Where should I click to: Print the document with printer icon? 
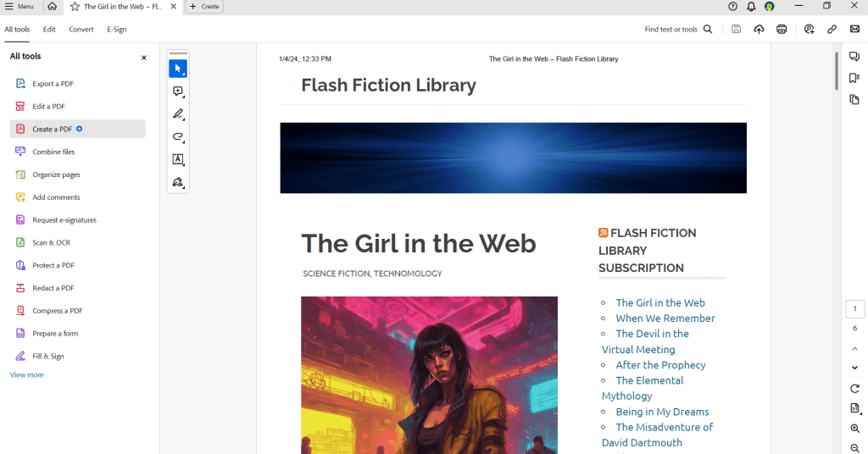click(782, 30)
